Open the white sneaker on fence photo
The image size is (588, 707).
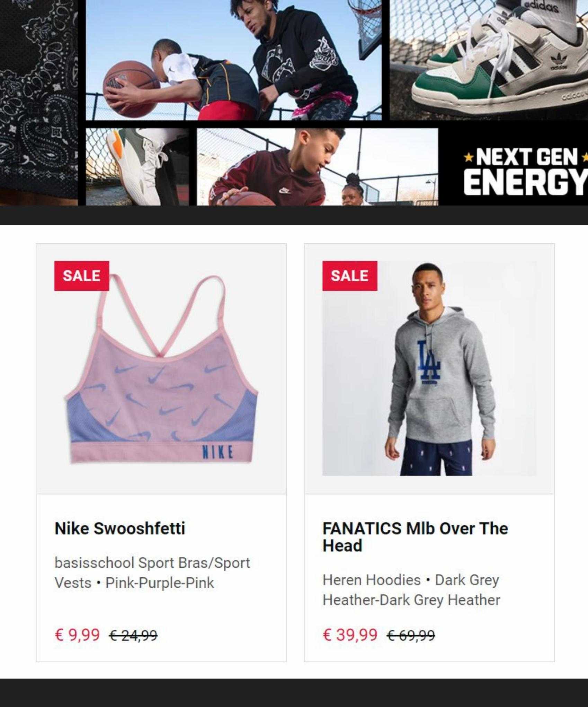tap(137, 167)
